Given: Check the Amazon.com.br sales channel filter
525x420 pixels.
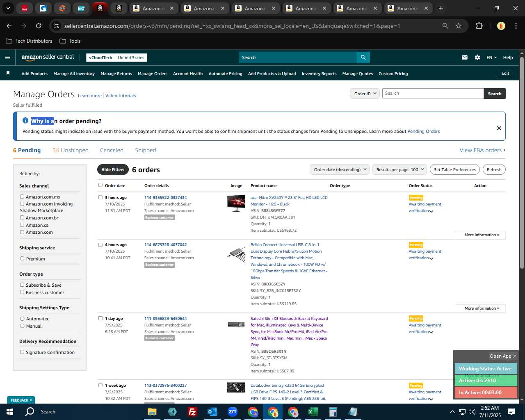Looking at the screenshot, I should 22,217.
